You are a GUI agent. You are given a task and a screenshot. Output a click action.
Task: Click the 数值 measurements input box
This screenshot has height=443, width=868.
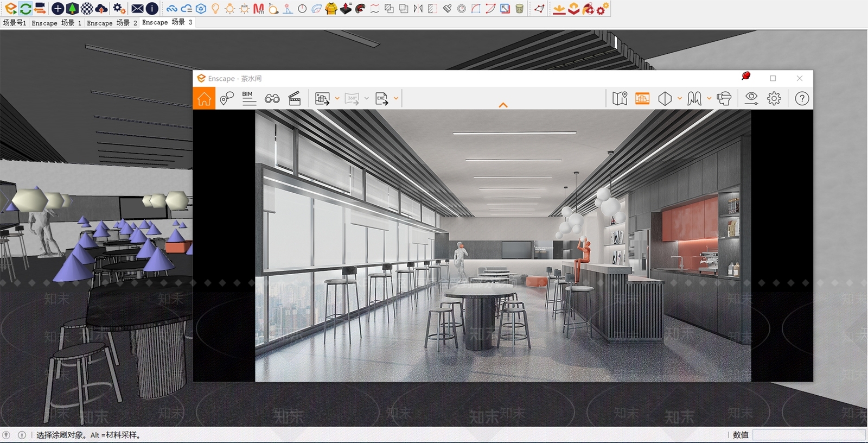click(808, 435)
